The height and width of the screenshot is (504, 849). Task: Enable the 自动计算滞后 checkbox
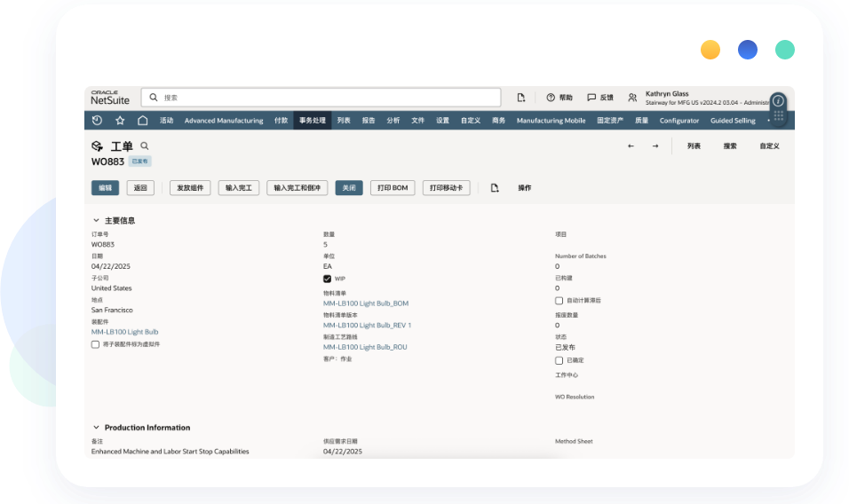pos(559,301)
